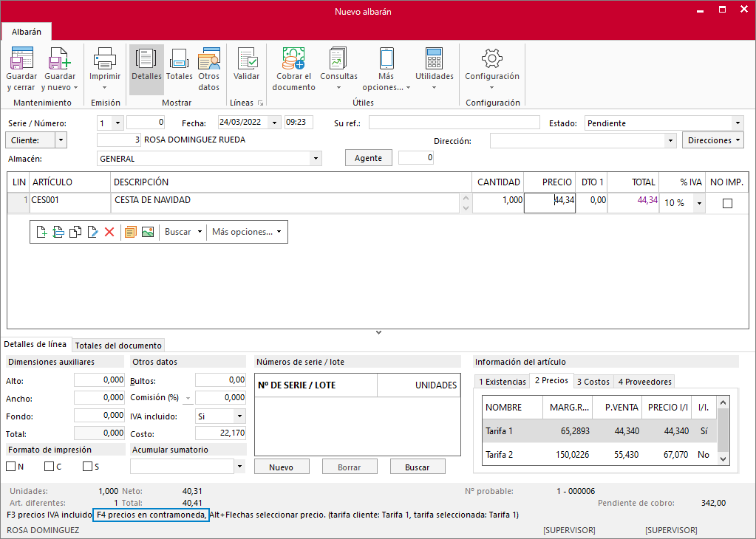Select the Albarán ribbon tab

27,32
